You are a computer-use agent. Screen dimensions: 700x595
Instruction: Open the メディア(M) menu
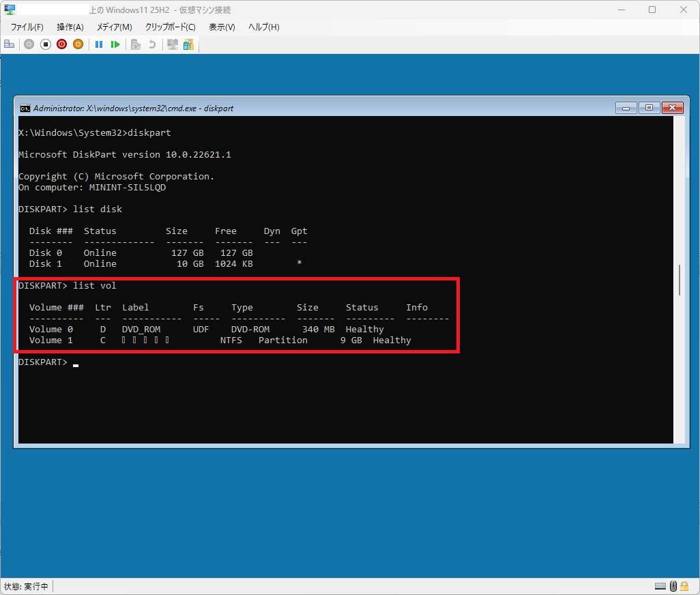click(115, 27)
